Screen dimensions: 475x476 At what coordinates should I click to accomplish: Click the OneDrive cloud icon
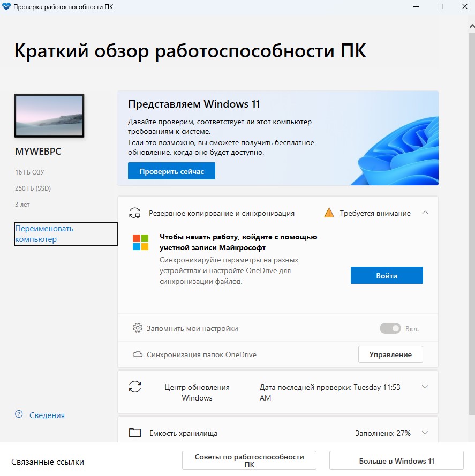tap(138, 354)
